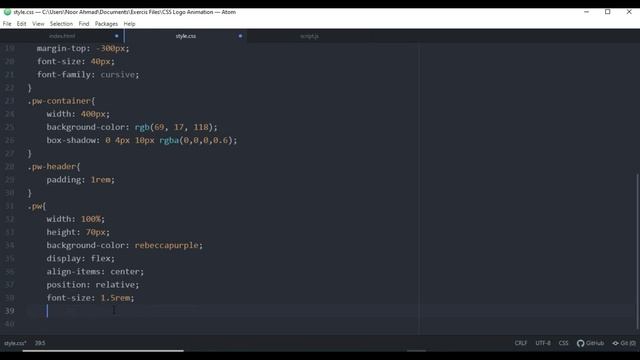
Task: Change line ending CRLF in status bar
Action: click(520, 343)
